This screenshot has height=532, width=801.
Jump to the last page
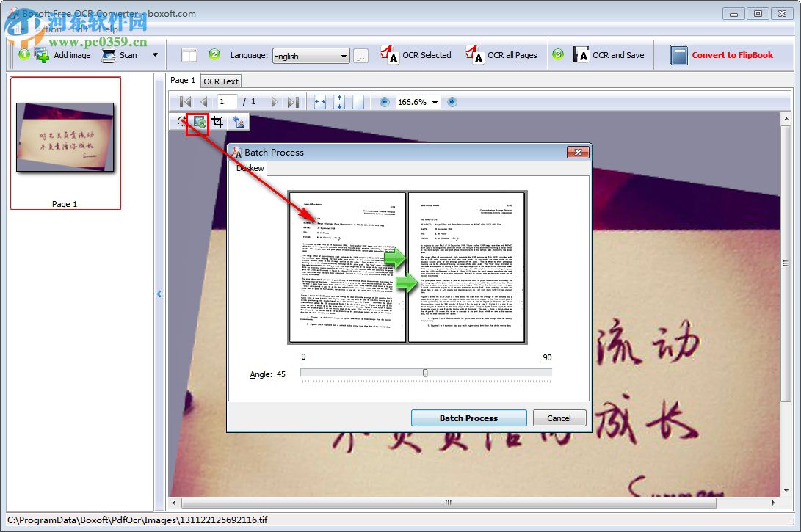click(293, 101)
